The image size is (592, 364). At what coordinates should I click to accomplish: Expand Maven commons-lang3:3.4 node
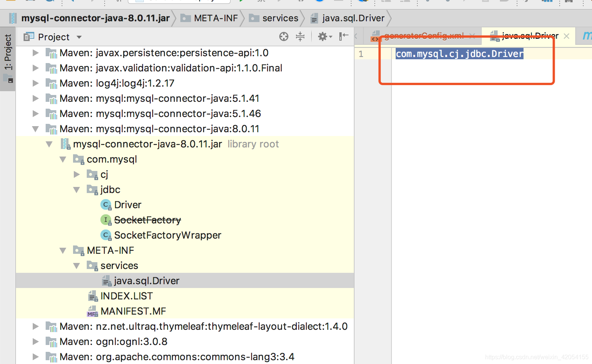click(x=35, y=357)
